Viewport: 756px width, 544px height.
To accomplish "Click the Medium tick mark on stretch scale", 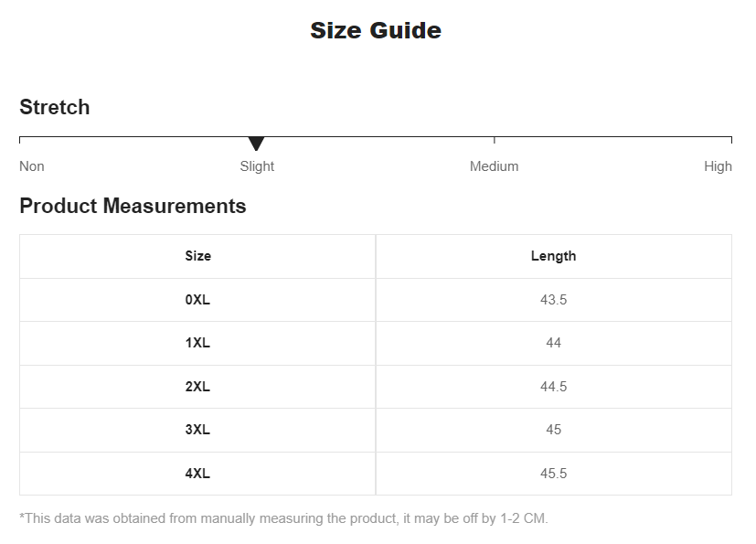I will [x=495, y=140].
